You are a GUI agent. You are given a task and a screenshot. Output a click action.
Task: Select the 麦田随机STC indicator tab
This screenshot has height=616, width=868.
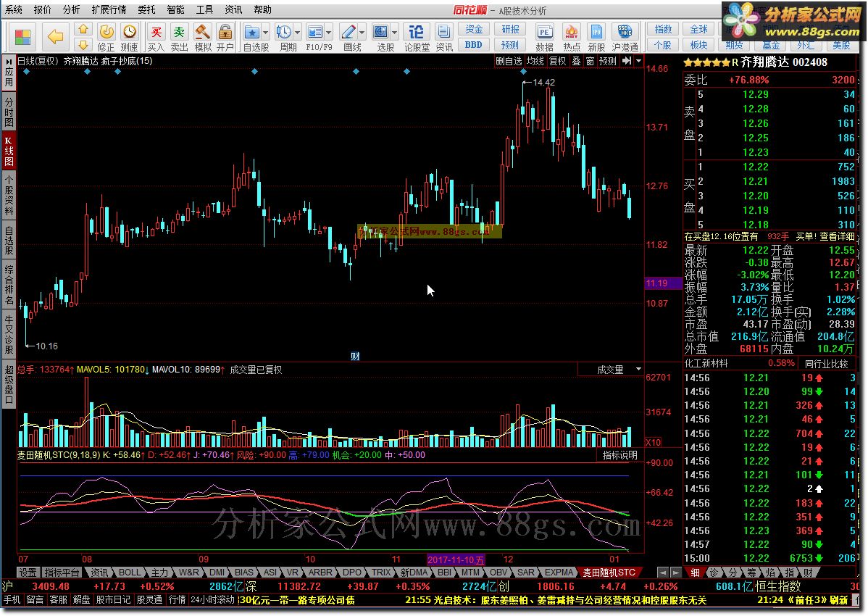coord(609,573)
